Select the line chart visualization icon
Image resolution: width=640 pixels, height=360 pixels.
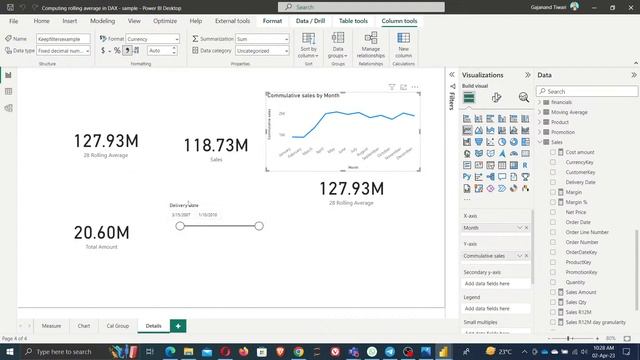tap(467, 130)
